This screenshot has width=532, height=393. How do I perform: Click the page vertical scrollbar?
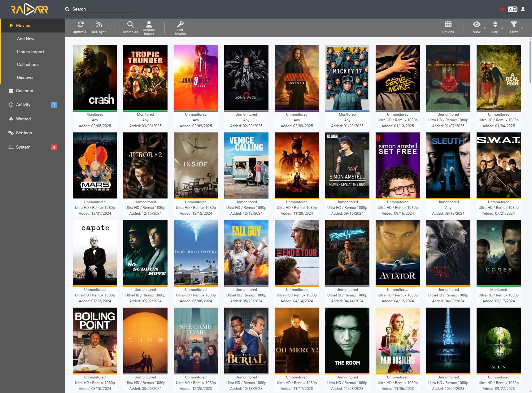pyautogui.click(x=530, y=62)
